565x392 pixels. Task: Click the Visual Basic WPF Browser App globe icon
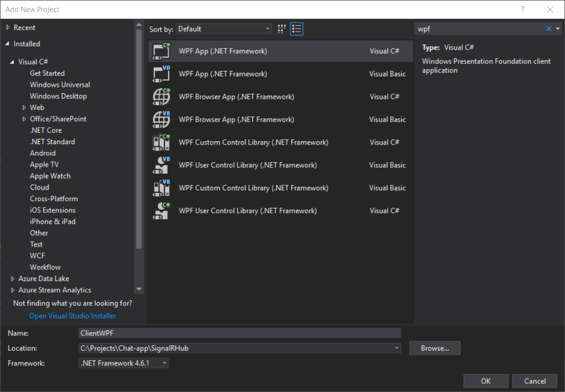[x=161, y=120]
